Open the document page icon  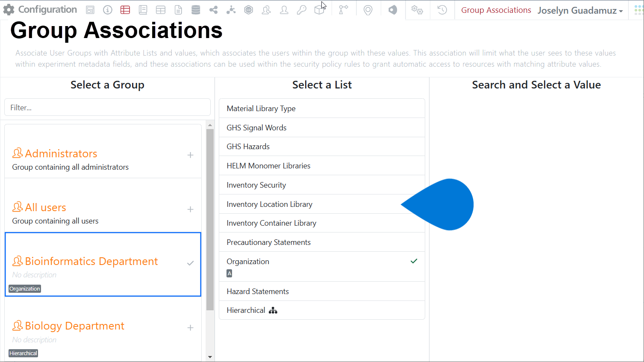click(x=178, y=10)
